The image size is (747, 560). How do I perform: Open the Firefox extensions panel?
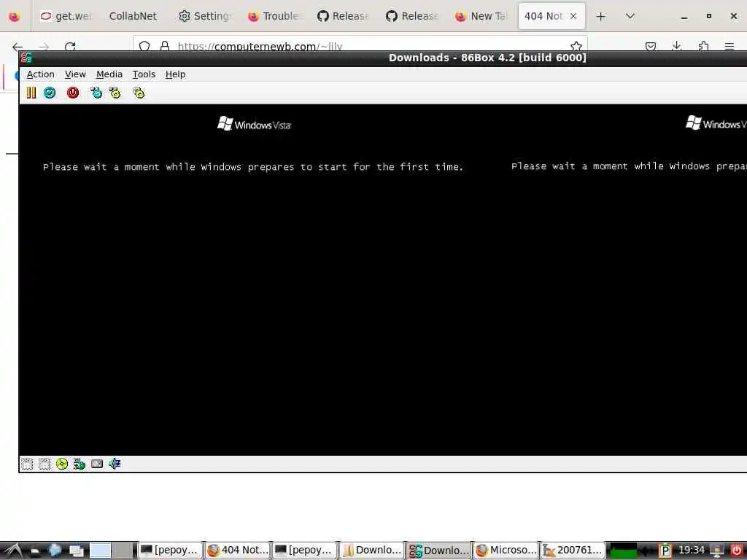703,46
